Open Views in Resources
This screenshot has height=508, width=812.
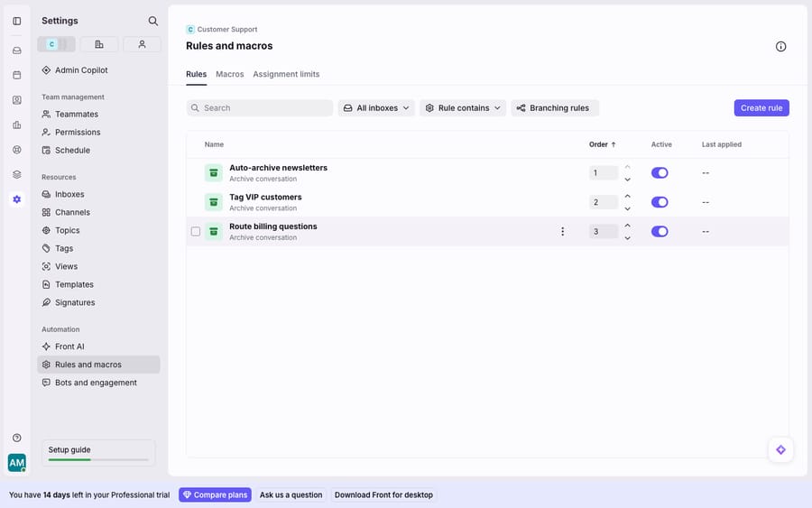pyautogui.click(x=98, y=266)
